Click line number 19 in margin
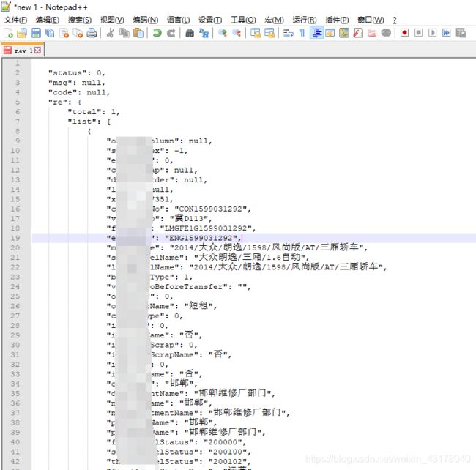 tap(15, 238)
